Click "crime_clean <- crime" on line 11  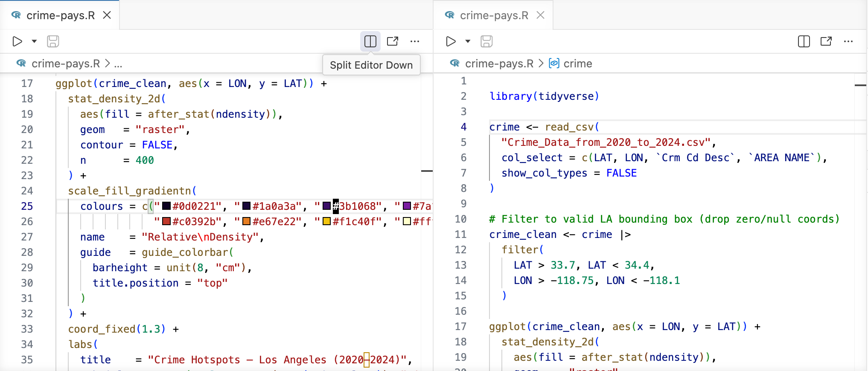(x=551, y=235)
